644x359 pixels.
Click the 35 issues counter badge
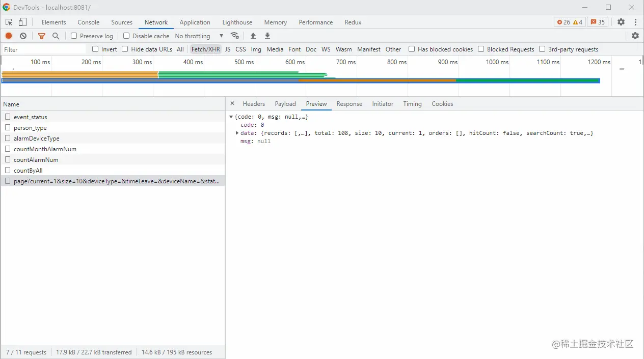598,22
